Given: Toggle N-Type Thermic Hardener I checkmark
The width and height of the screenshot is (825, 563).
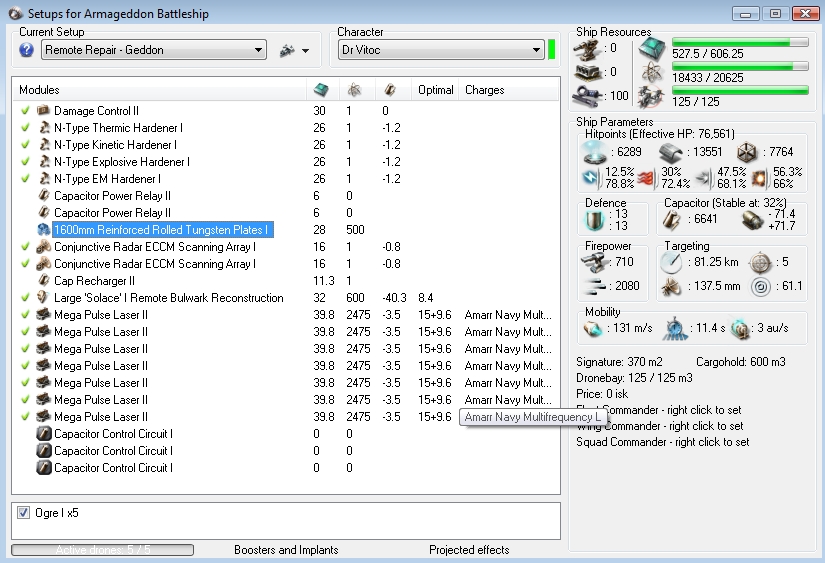Looking at the screenshot, I should pyautogui.click(x=25, y=127).
